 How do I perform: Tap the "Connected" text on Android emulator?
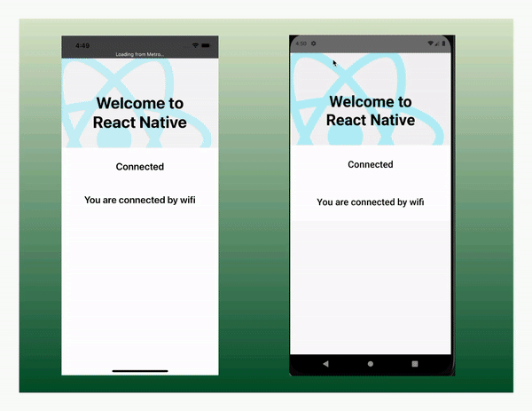coord(370,164)
